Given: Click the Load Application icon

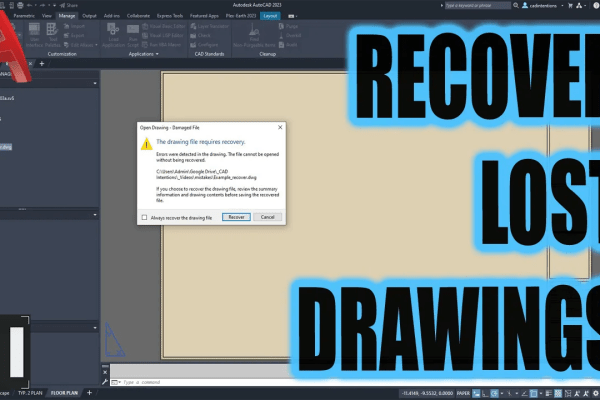Looking at the screenshot, I should click(x=113, y=35).
